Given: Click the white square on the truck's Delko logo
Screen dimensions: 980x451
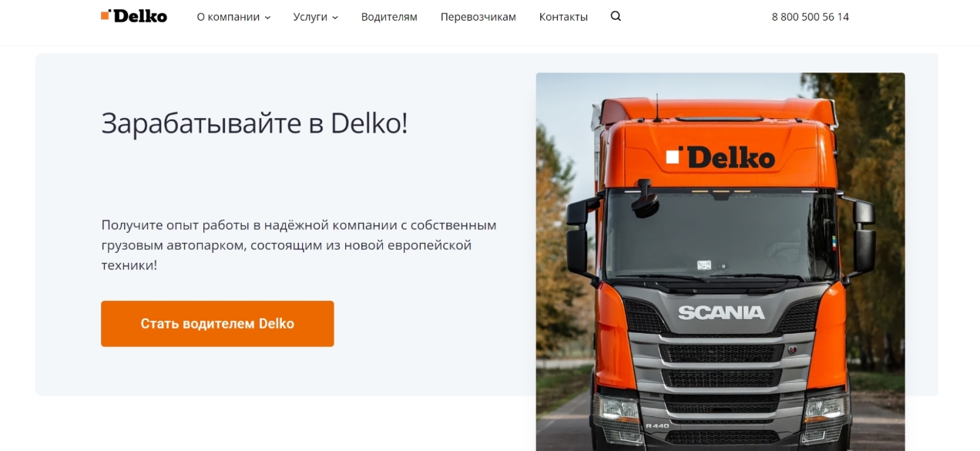Looking at the screenshot, I should click(673, 157).
